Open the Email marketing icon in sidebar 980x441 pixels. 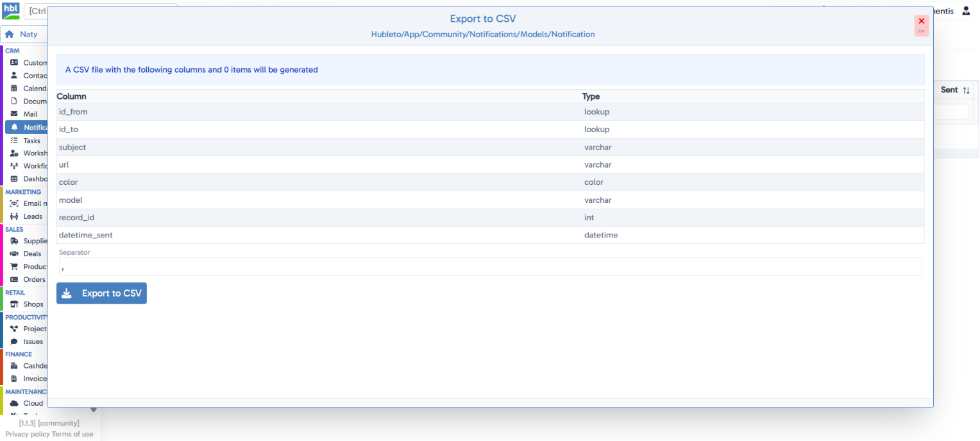click(x=14, y=203)
